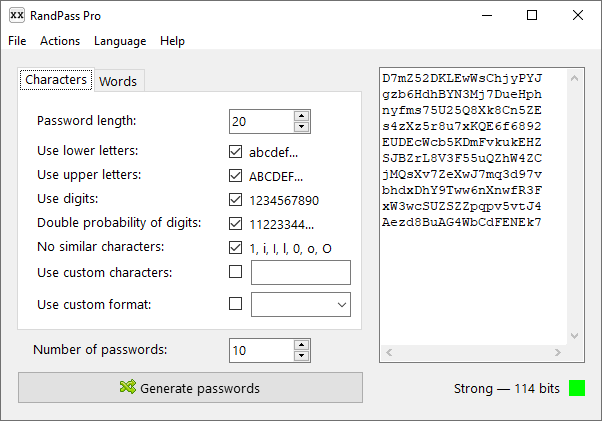Screen dimensions: 602x421
Task: Open the Actions menu
Action: (60, 41)
